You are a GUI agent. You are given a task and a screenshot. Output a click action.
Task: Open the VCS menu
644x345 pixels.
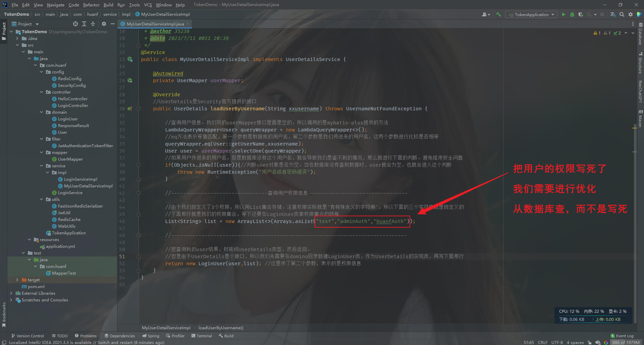(x=148, y=5)
